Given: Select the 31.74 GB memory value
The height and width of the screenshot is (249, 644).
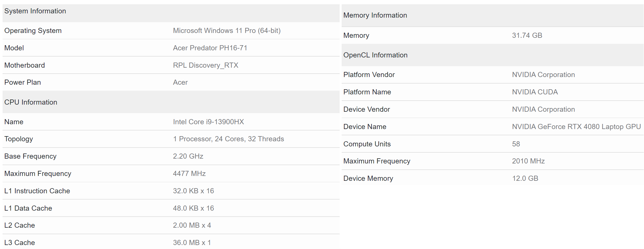Looking at the screenshot, I should pos(527,36).
